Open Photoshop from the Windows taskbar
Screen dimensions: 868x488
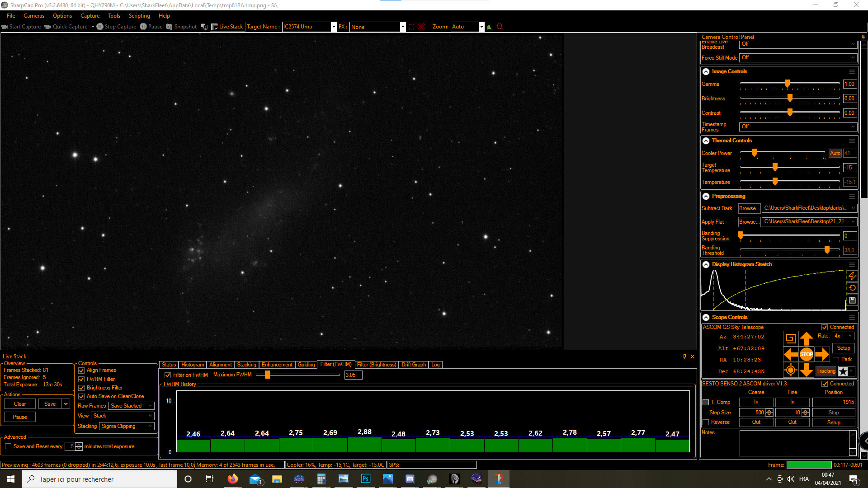[365, 479]
